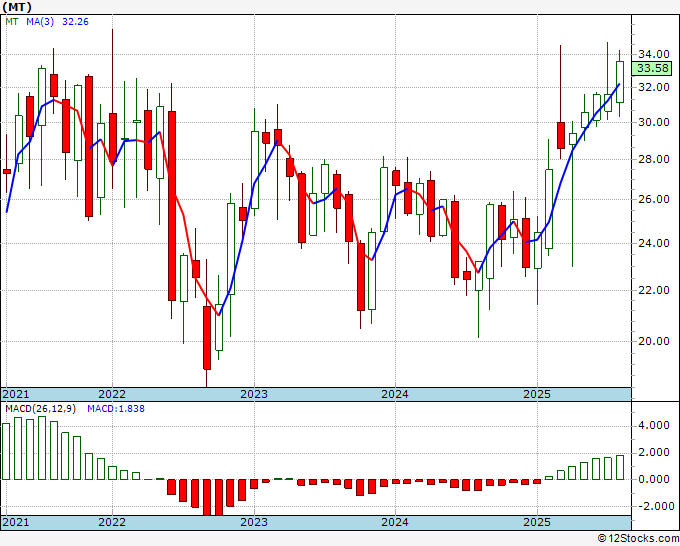Click the last green candlestick near 33.58
Screen dimensions: 680x546
(x=619, y=82)
